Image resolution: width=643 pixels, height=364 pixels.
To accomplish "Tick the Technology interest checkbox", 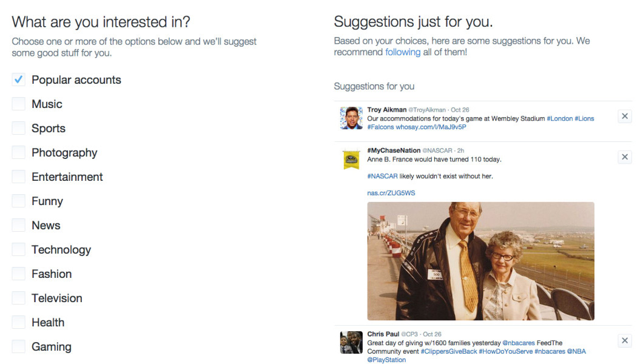I will (x=19, y=250).
